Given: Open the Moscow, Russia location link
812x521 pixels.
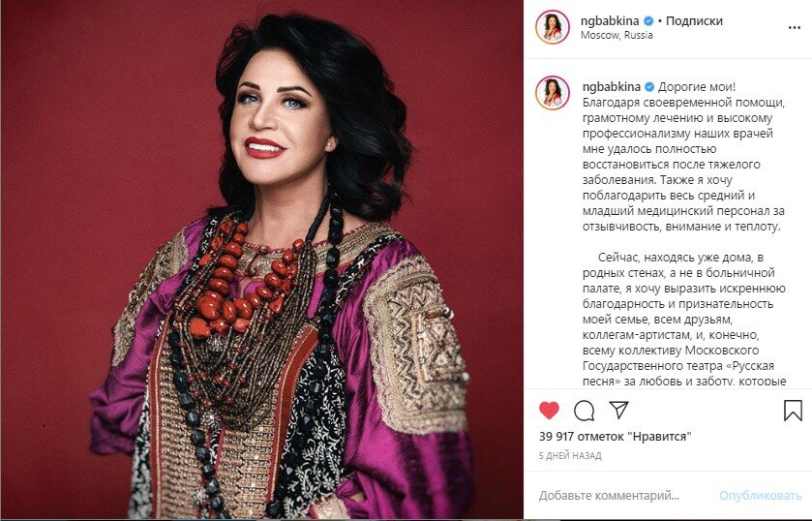Looking at the screenshot, I should [x=617, y=35].
